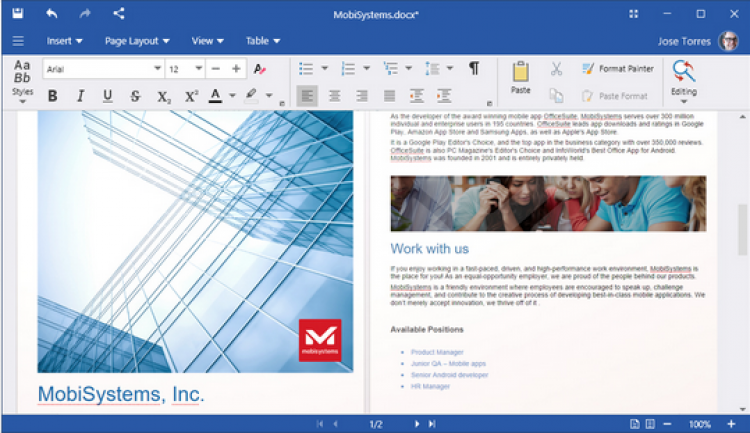Click the Share icon

(x=119, y=13)
